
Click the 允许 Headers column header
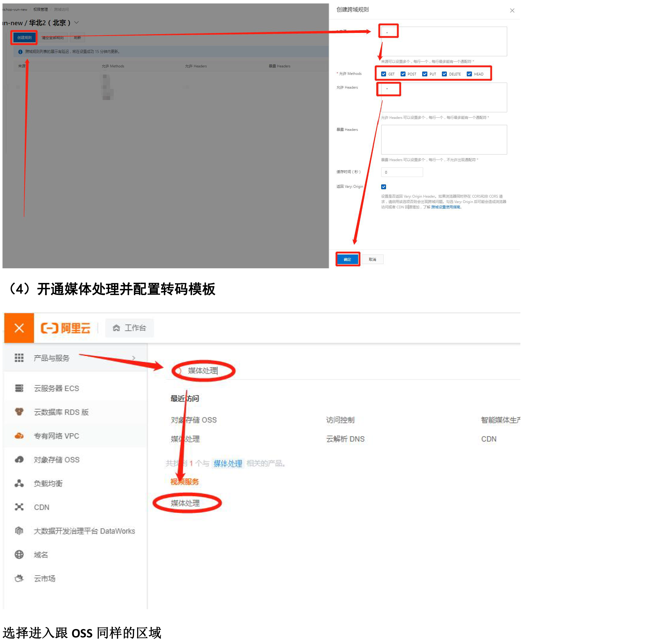196,66
